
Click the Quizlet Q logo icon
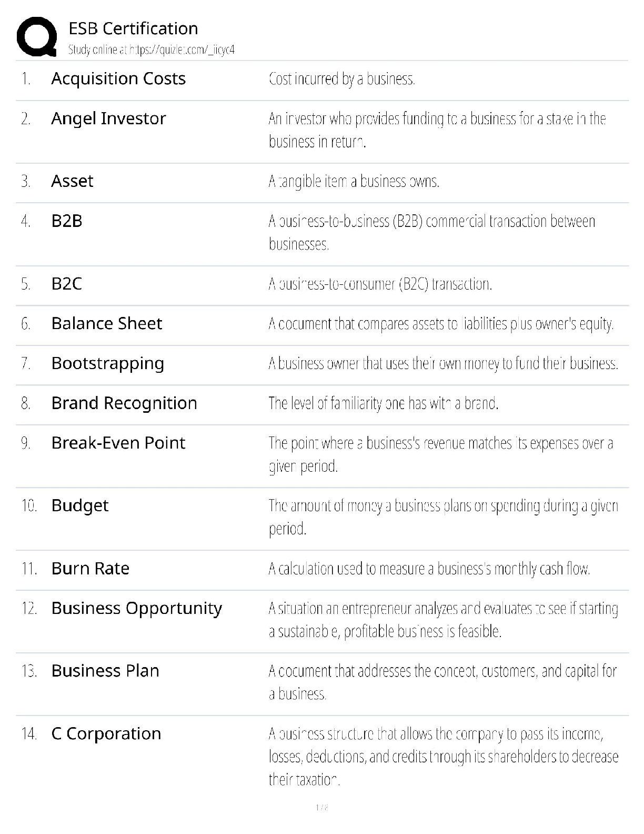pyautogui.click(x=36, y=36)
